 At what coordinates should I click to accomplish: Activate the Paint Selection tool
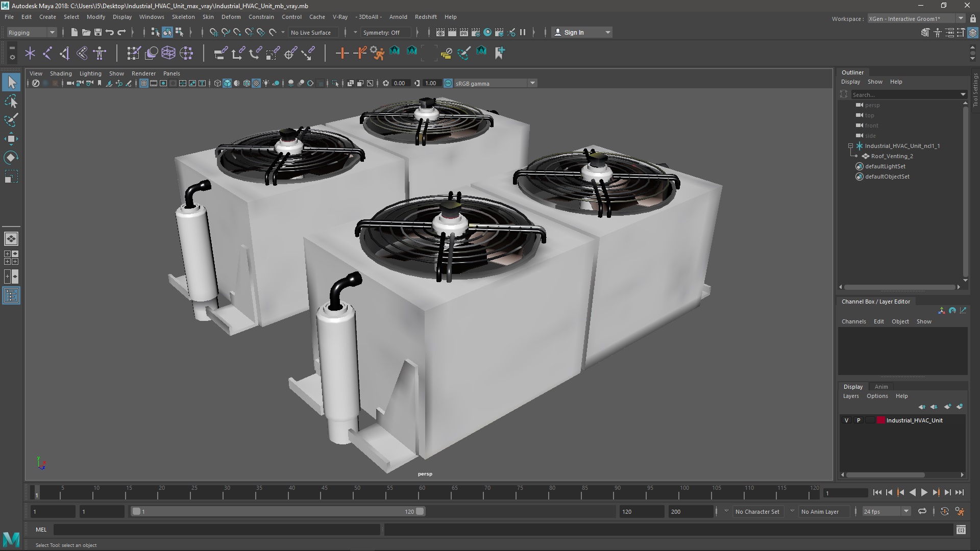coord(11,120)
